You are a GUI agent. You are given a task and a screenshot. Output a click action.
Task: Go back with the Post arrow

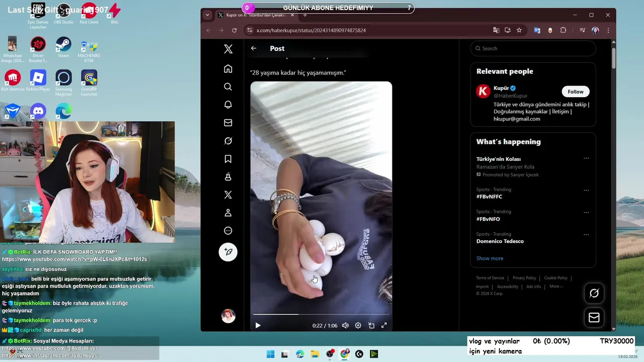254,48
